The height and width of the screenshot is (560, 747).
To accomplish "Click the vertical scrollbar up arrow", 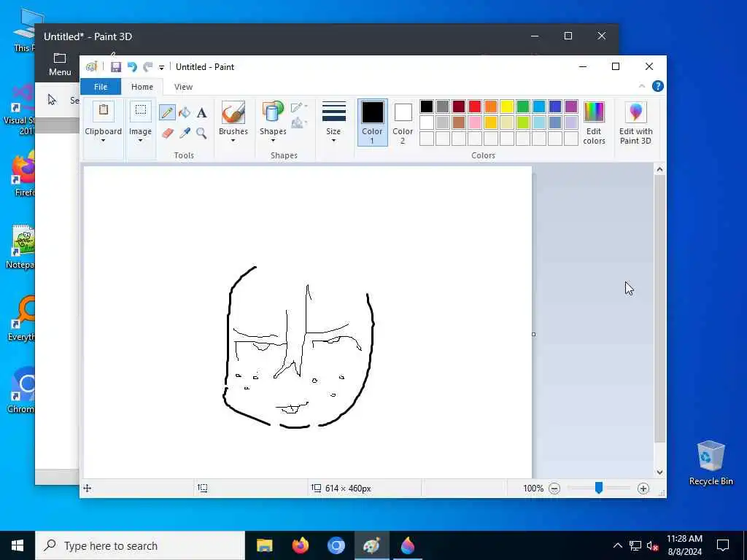I will [659, 169].
